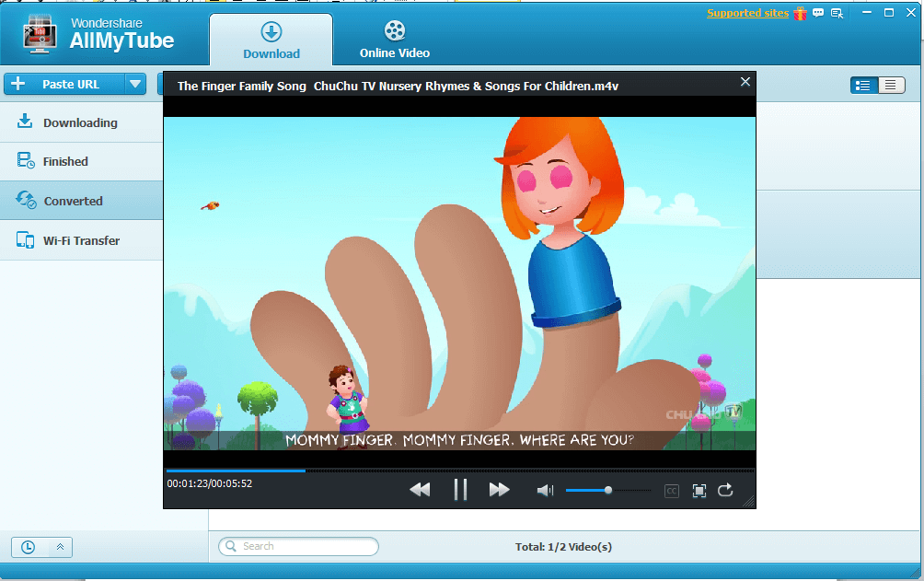The height and width of the screenshot is (581, 924).
Task: Switch to the Online Video tab
Action: coord(395,41)
